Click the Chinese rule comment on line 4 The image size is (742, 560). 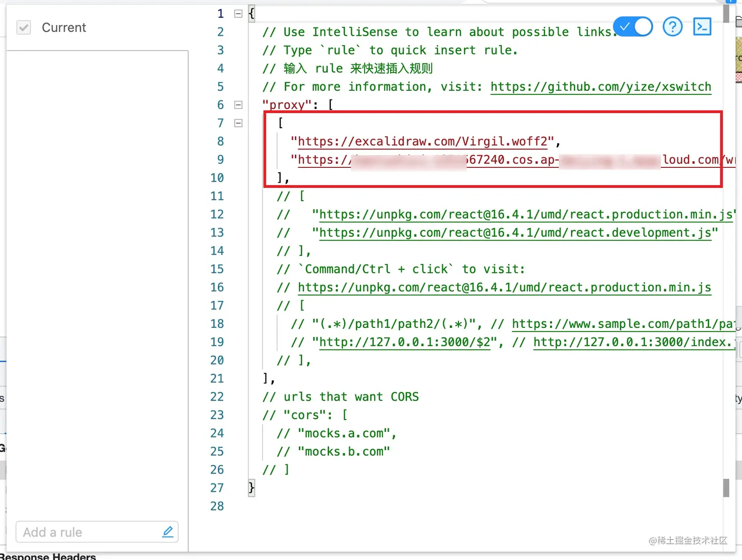coord(347,68)
